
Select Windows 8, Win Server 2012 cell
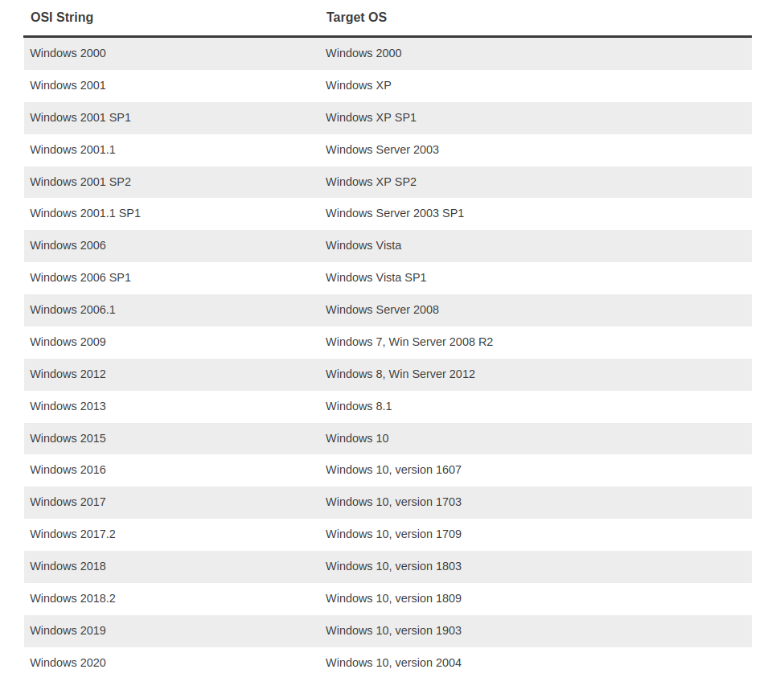(x=400, y=374)
